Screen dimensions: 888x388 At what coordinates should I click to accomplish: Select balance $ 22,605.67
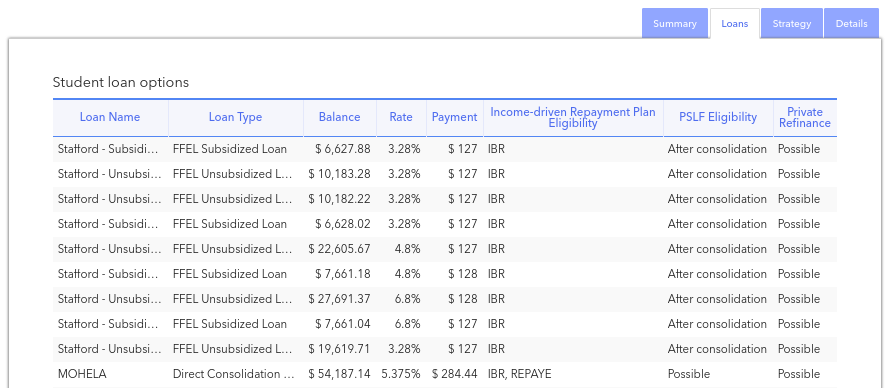tap(339, 249)
